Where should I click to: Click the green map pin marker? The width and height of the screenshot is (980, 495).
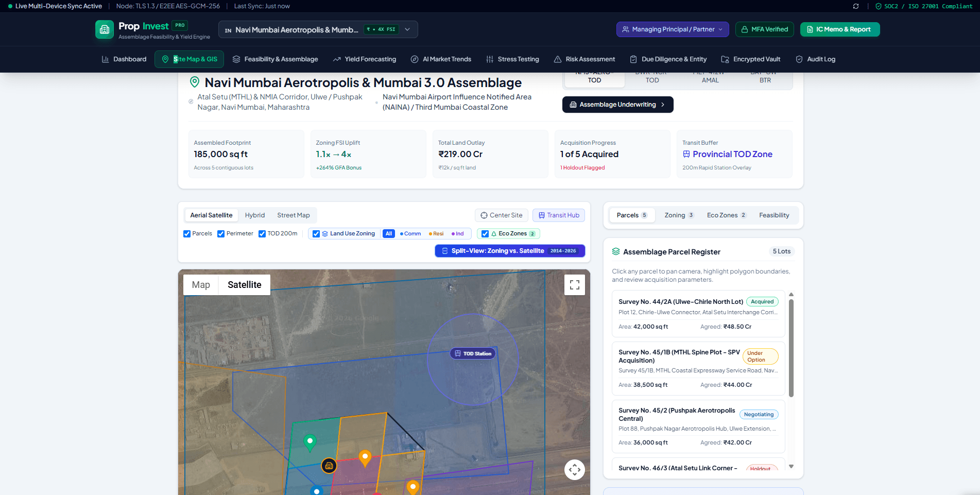point(310,443)
